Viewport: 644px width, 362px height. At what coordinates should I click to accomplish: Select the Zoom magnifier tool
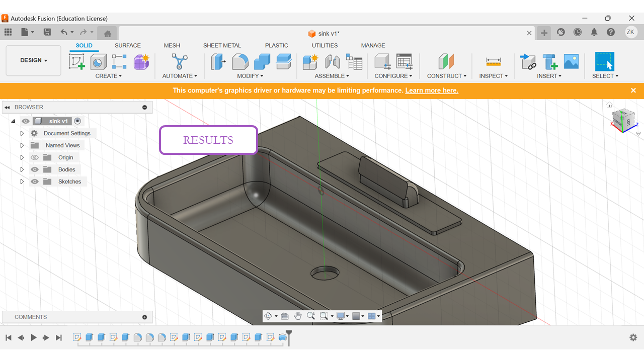(311, 316)
